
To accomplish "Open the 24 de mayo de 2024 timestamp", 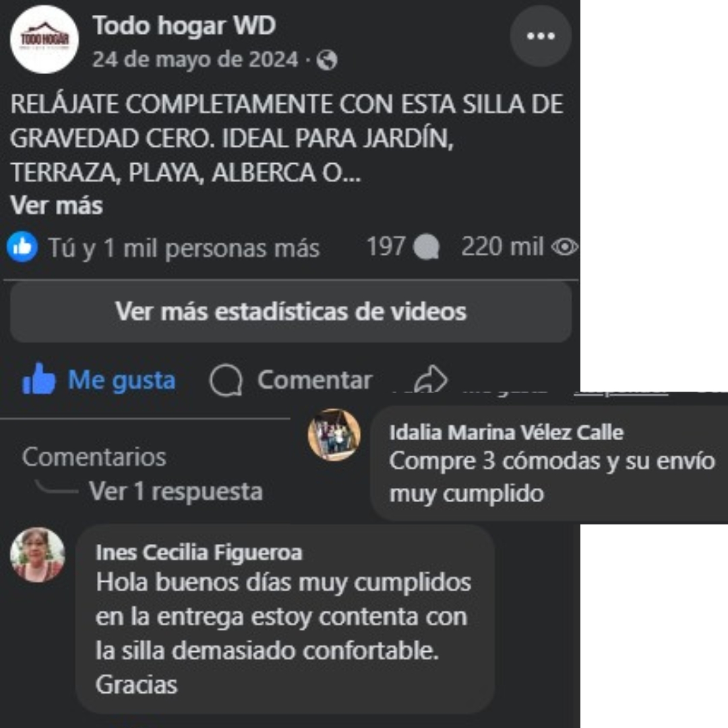I will point(195,60).
